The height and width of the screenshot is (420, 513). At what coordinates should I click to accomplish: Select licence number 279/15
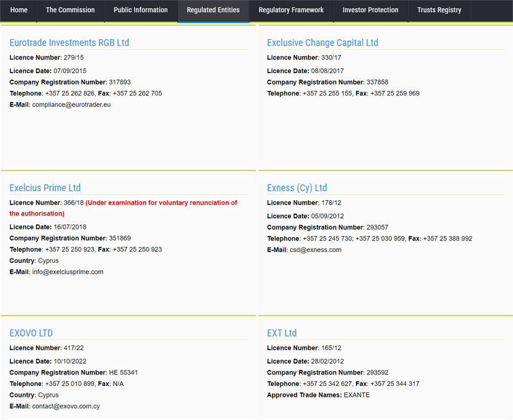click(74, 58)
